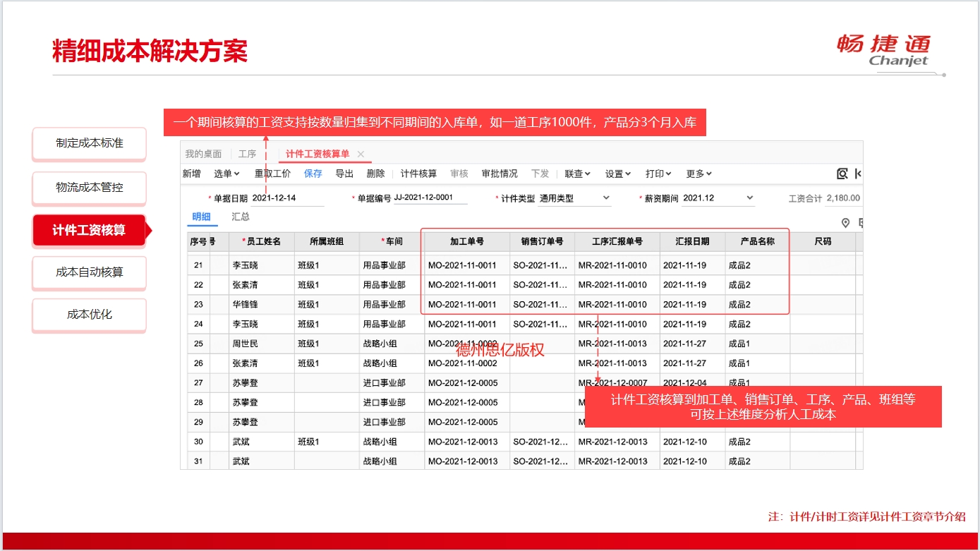Image resolution: width=980 pixels, height=551 pixels.
Task: Click 苏攀登 in row 28
Action: tap(246, 402)
